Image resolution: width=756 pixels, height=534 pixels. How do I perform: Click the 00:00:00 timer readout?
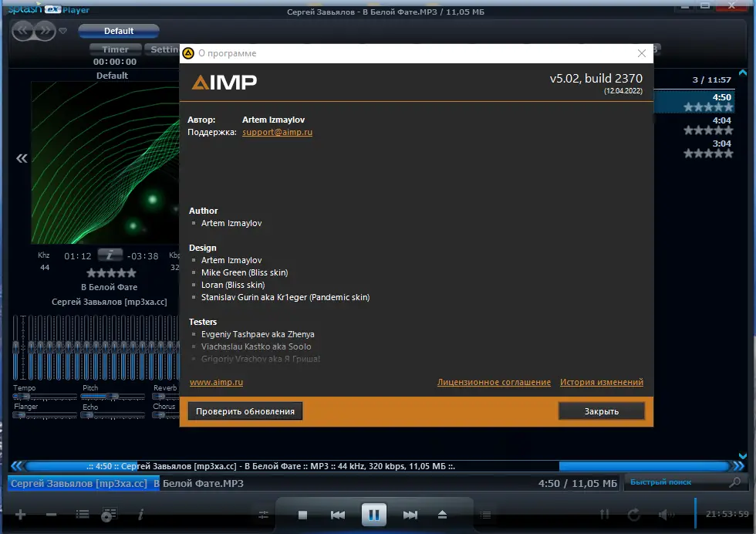[115, 62]
